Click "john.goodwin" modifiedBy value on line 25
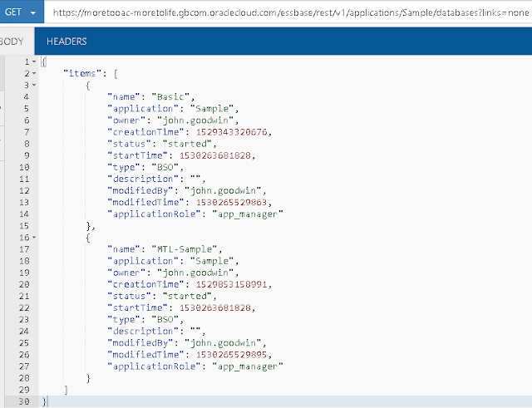 click(x=223, y=343)
